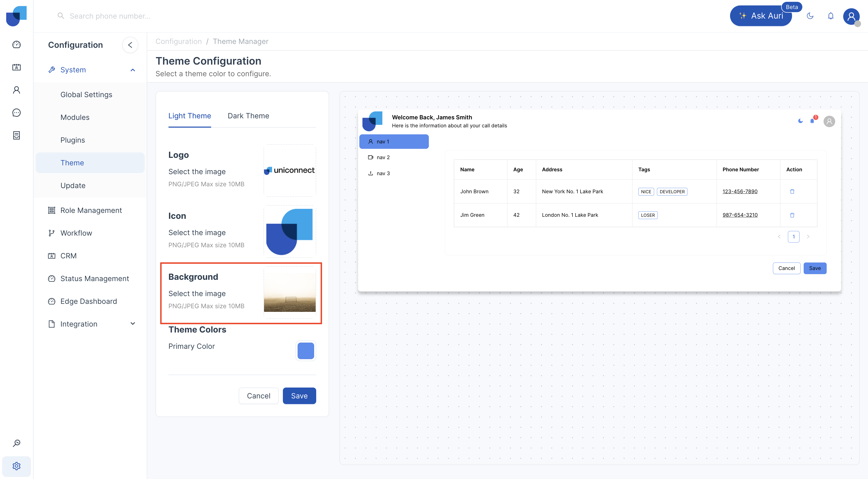Click the settings gear icon at bottom left

click(17, 466)
